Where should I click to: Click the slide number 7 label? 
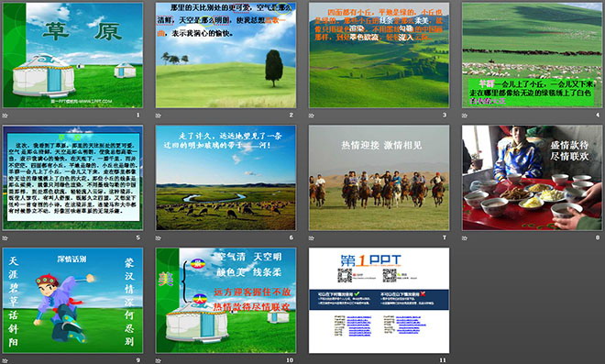[x=445, y=237]
